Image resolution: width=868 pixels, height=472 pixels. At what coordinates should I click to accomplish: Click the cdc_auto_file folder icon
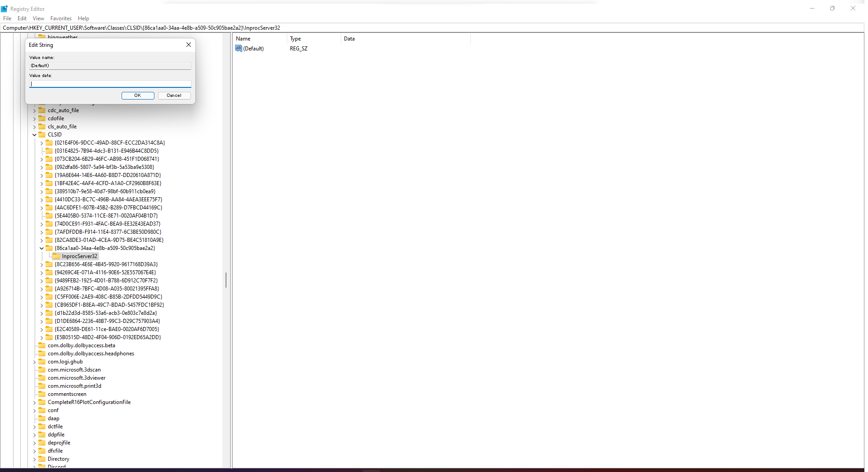pyautogui.click(x=42, y=110)
